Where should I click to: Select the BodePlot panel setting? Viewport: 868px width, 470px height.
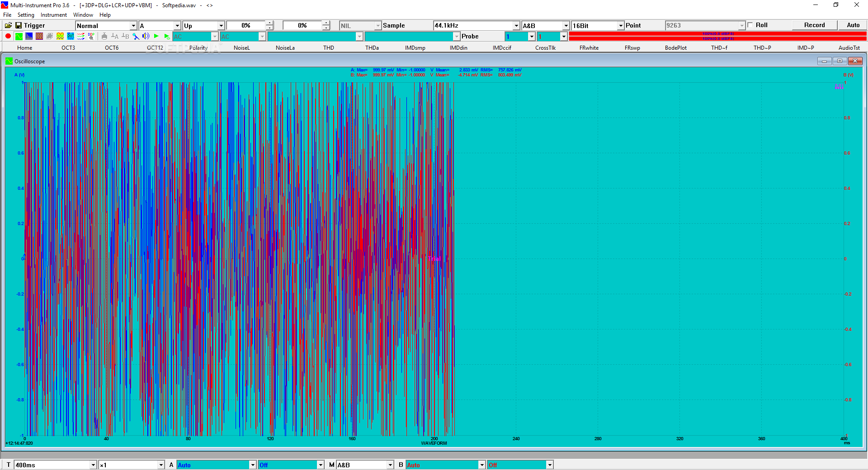(x=676, y=48)
